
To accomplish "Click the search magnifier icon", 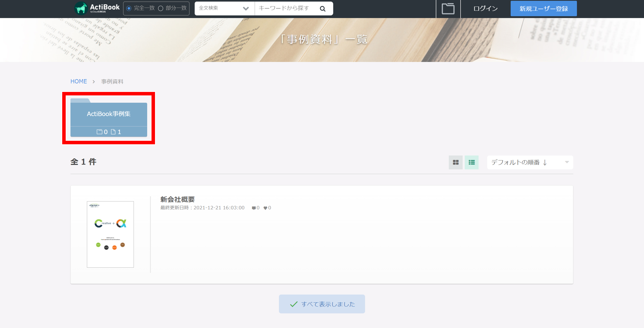I will click(322, 9).
